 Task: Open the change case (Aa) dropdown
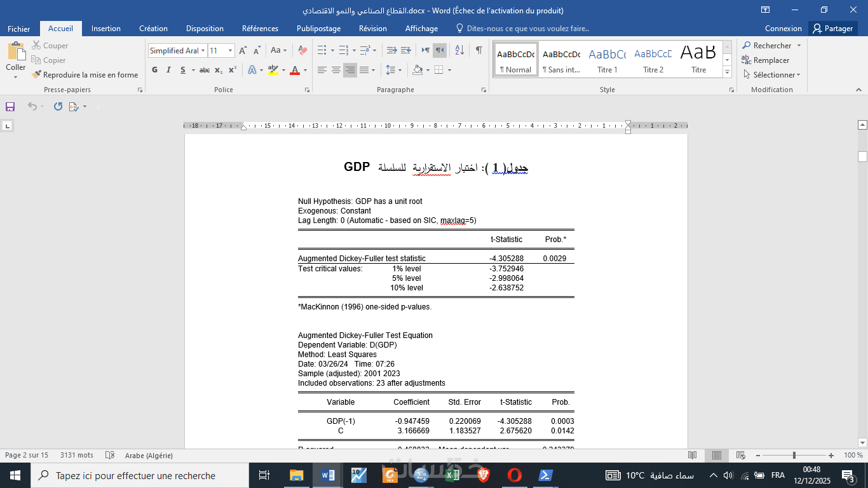tap(278, 51)
